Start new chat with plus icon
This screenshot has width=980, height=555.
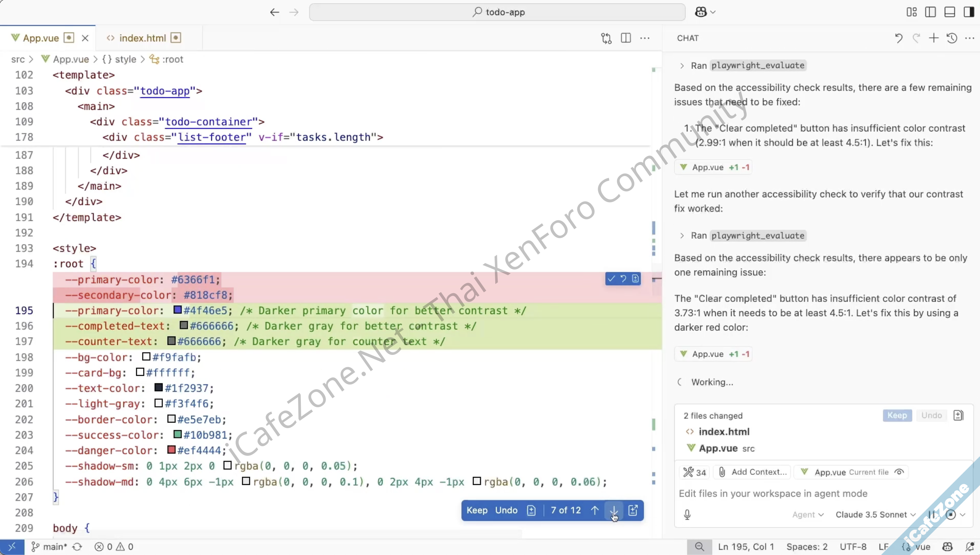[x=934, y=38]
